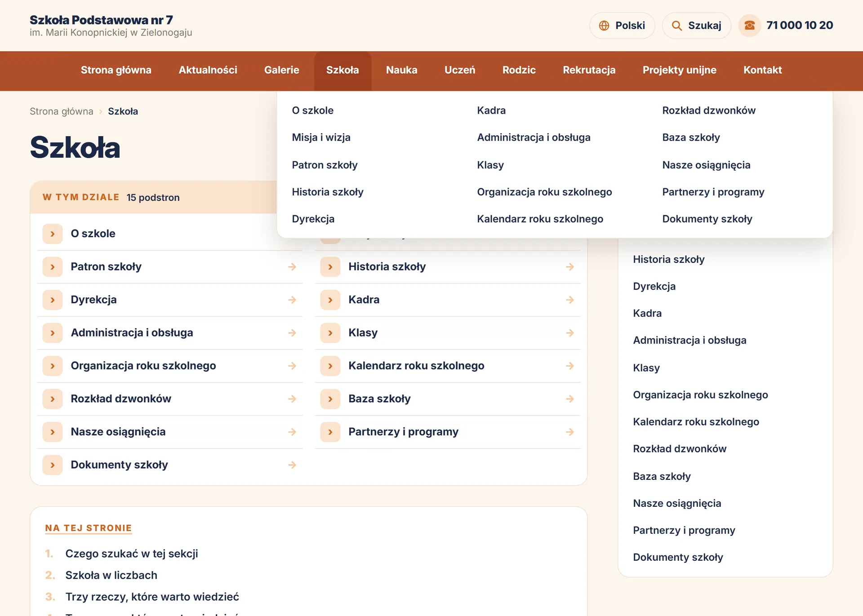Click the arrow at end of Kadra row
The width and height of the screenshot is (863, 616).
(x=570, y=300)
